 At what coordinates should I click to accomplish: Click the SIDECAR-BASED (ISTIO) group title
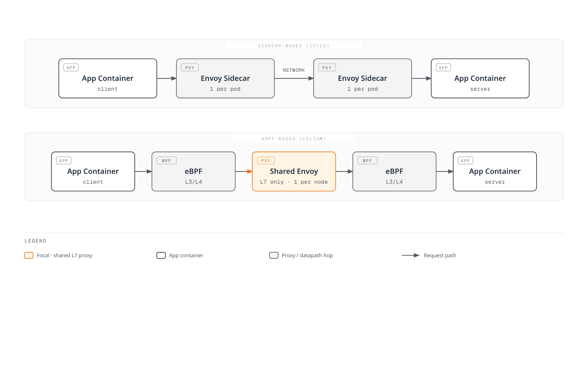click(x=294, y=46)
